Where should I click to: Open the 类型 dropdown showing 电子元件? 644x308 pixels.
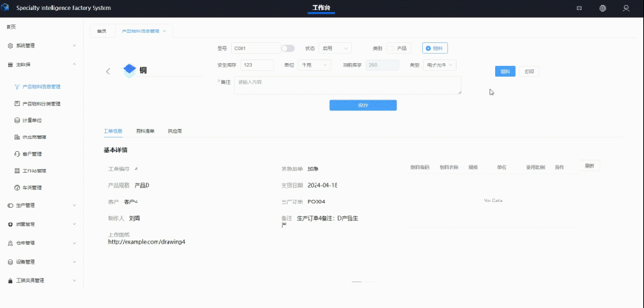(439, 65)
